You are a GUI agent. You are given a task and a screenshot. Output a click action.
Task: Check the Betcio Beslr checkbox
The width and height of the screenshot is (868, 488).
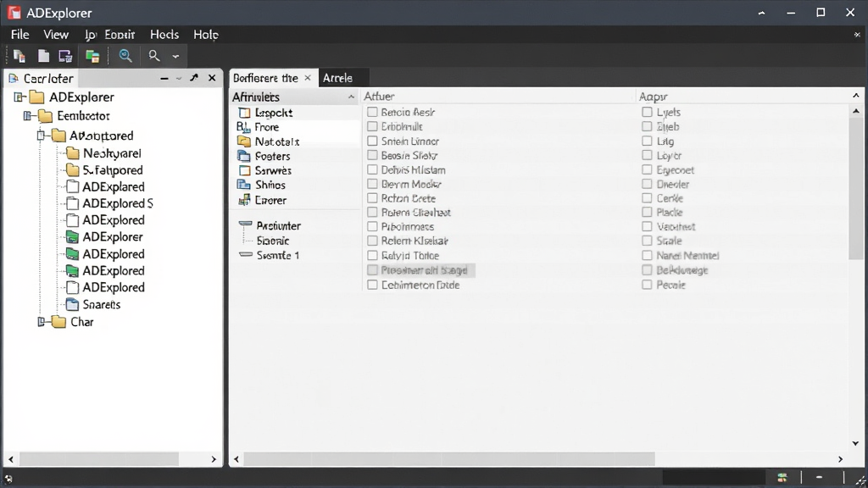[x=372, y=113]
